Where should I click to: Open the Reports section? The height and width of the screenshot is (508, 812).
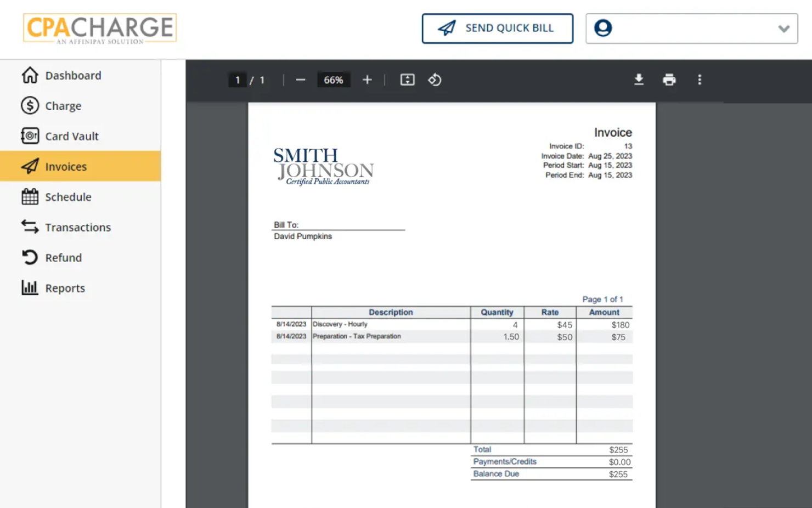[65, 287]
